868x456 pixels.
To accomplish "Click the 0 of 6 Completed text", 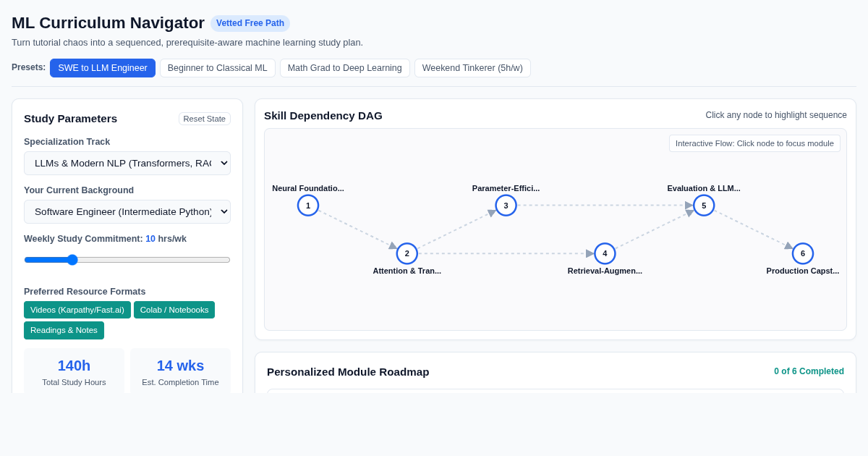I will [809, 371].
